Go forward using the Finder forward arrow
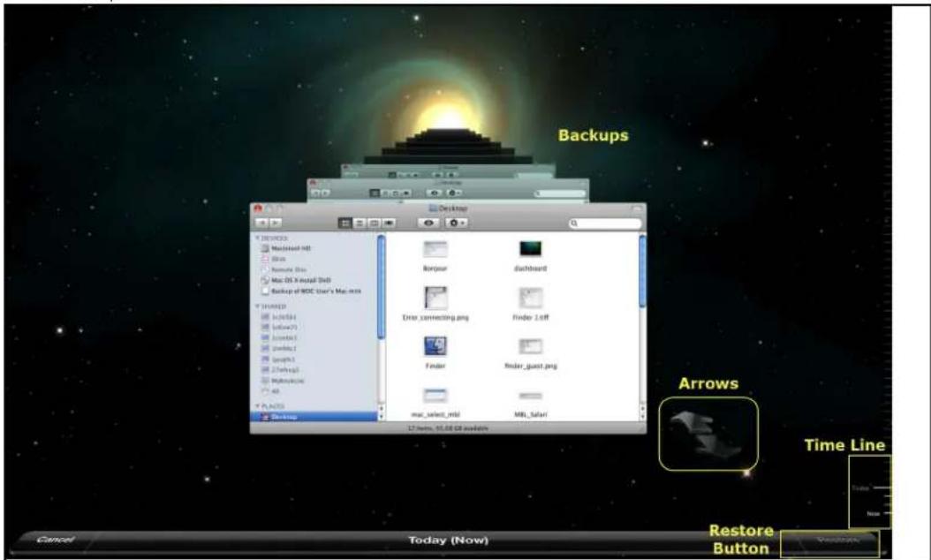The width and height of the screenshot is (931, 560). point(275,223)
